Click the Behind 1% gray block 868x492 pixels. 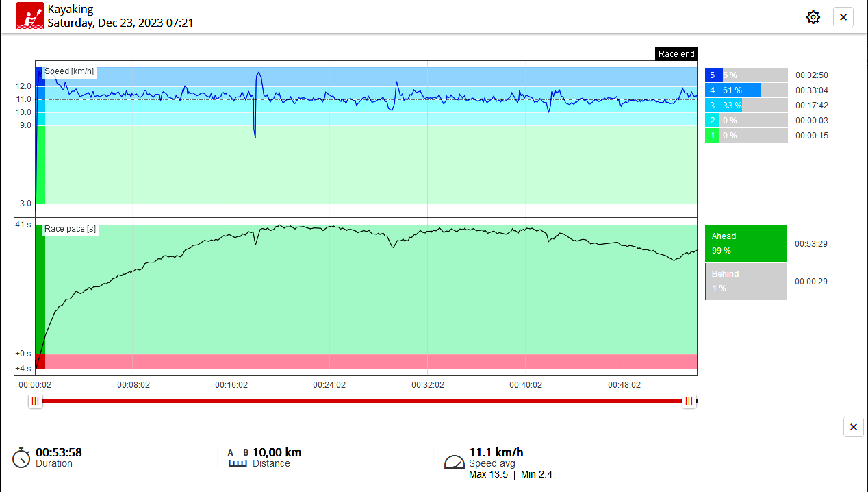745,282
